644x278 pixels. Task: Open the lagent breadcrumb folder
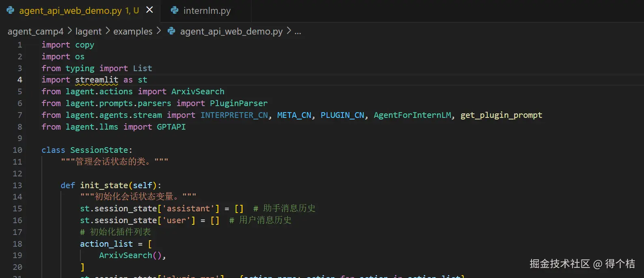click(x=88, y=31)
